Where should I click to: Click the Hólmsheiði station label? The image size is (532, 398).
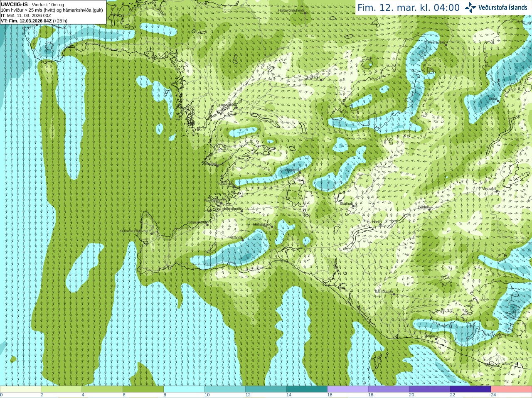coord(232,209)
